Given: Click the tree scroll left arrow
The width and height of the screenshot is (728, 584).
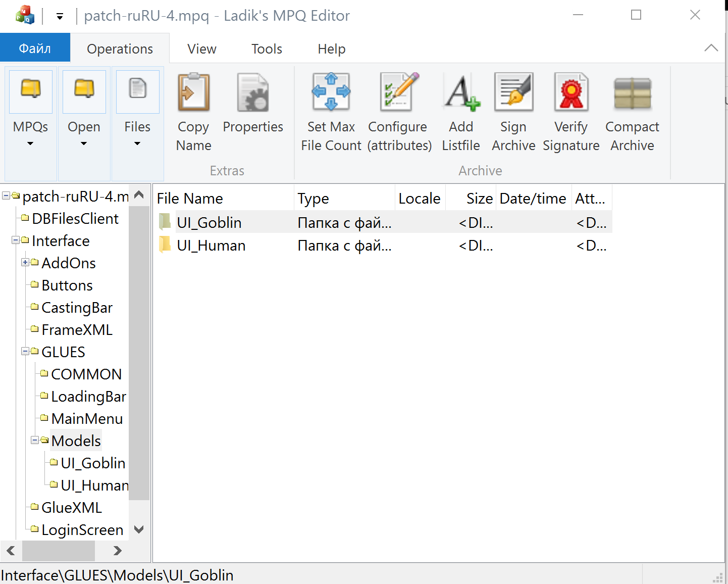Looking at the screenshot, I should click(x=11, y=551).
